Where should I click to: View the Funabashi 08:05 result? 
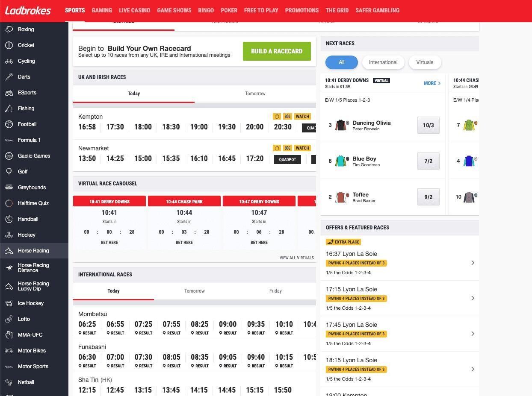coord(171,366)
